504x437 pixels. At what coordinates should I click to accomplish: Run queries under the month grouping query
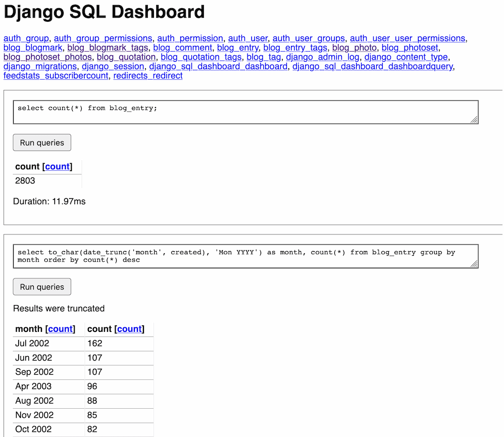[x=42, y=287]
